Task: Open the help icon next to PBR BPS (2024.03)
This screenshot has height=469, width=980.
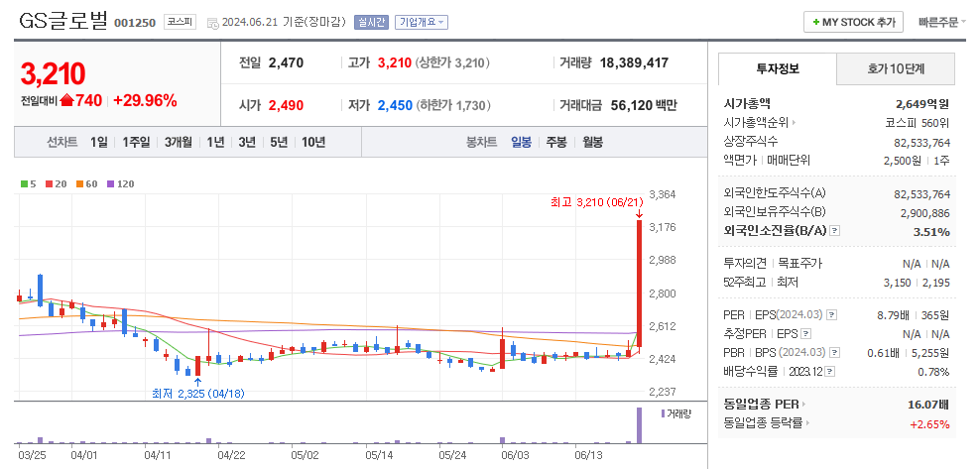Action: pos(834,353)
